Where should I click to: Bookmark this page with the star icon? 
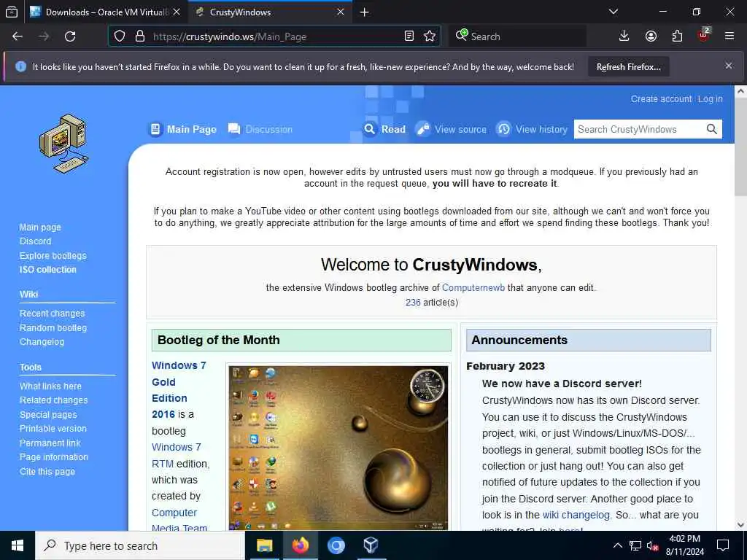430,36
